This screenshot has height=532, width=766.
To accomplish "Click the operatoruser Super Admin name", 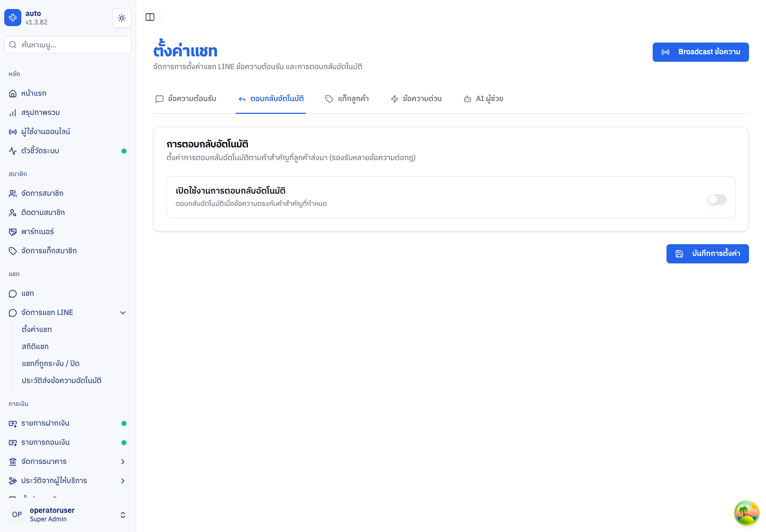I will [52, 514].
